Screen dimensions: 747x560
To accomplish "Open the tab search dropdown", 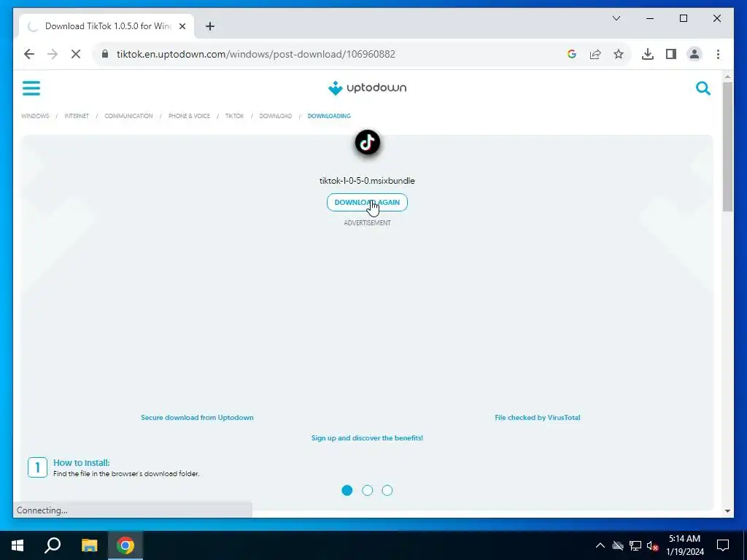I will click(x=616, y=18).
